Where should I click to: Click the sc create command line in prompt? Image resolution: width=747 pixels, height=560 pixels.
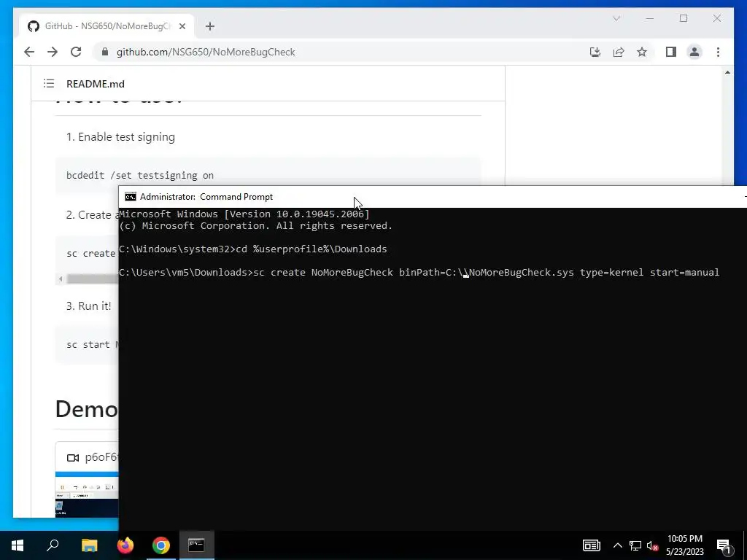pyautogui.click(x=419, y=273)
